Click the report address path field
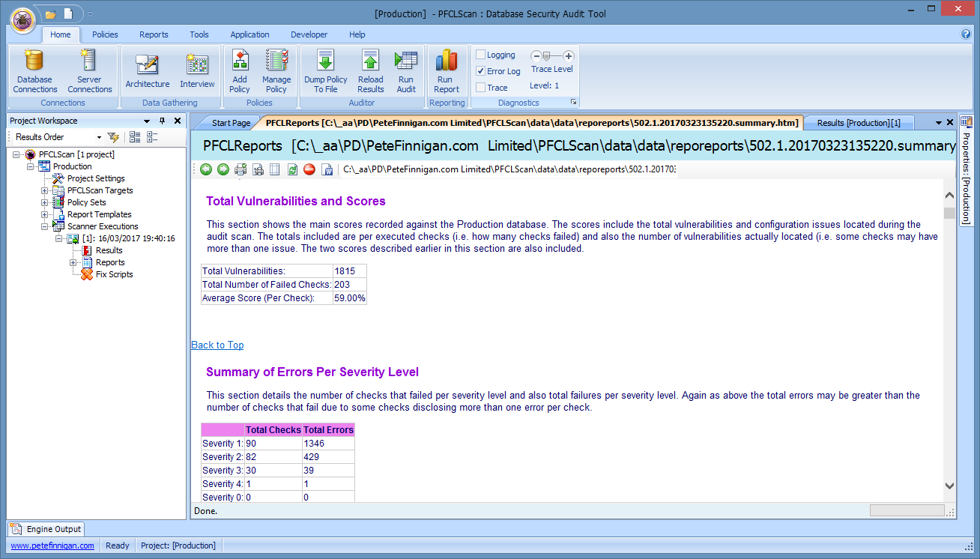Image resolution: width=980 pixels, height=559 pixels. click(x=509, y=169)
